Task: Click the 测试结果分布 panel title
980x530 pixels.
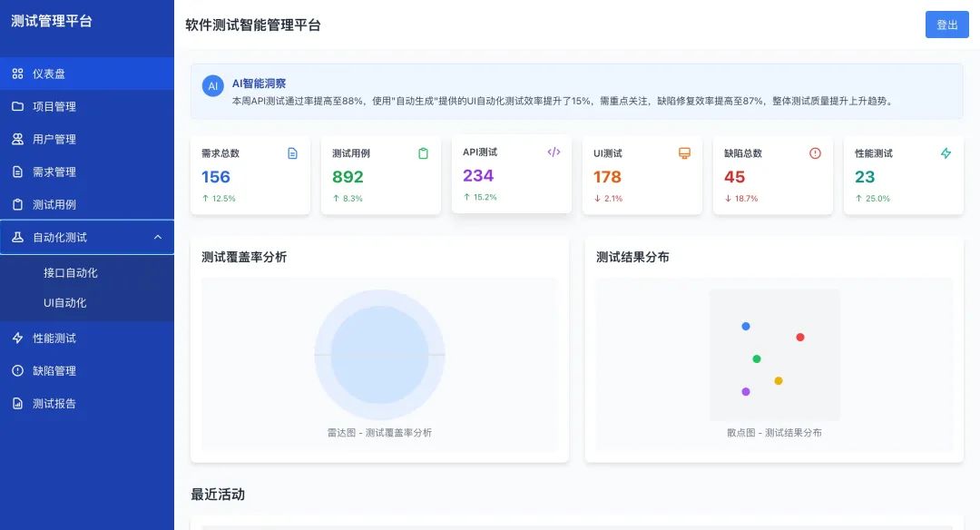Action: 632,257
